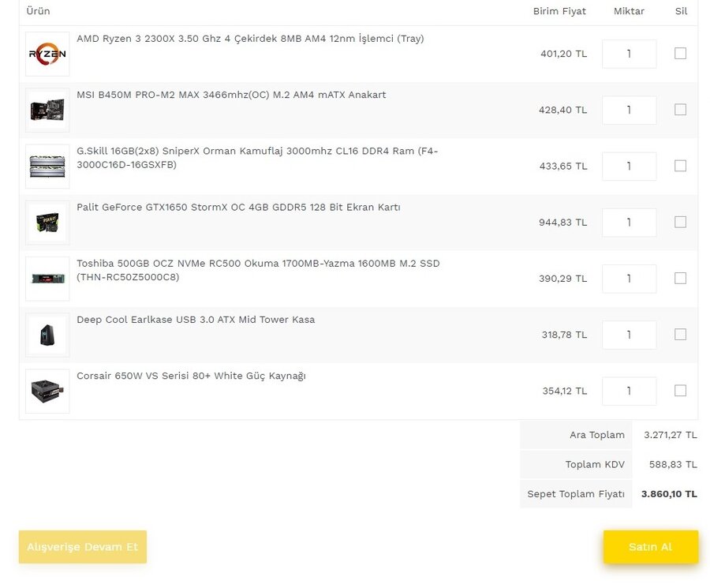
Task: Open the AMD Ryzen 3 2300X product link
Action: tap(250, 39)
